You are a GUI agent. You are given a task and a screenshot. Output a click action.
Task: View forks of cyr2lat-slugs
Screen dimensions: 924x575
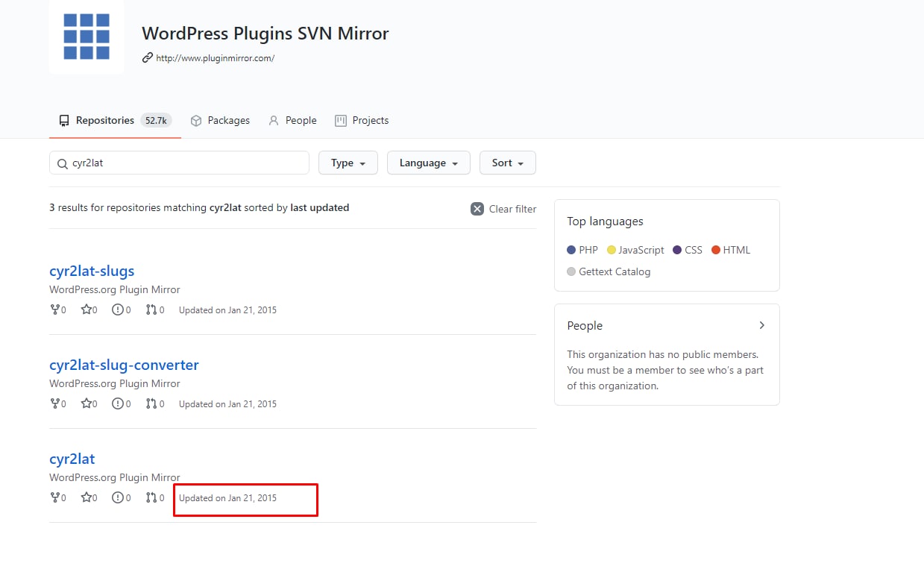(x=58, y=310)
